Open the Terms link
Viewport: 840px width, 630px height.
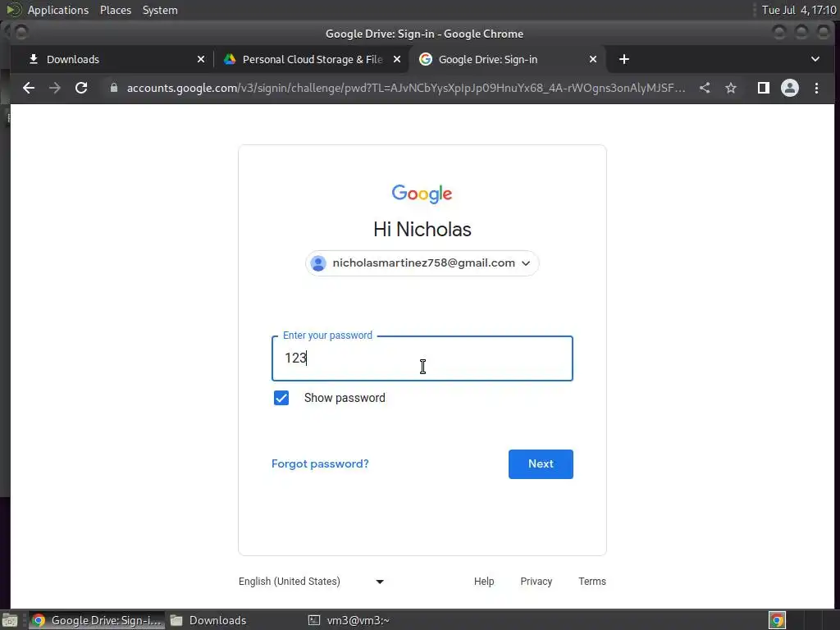(x=592, y=582)
